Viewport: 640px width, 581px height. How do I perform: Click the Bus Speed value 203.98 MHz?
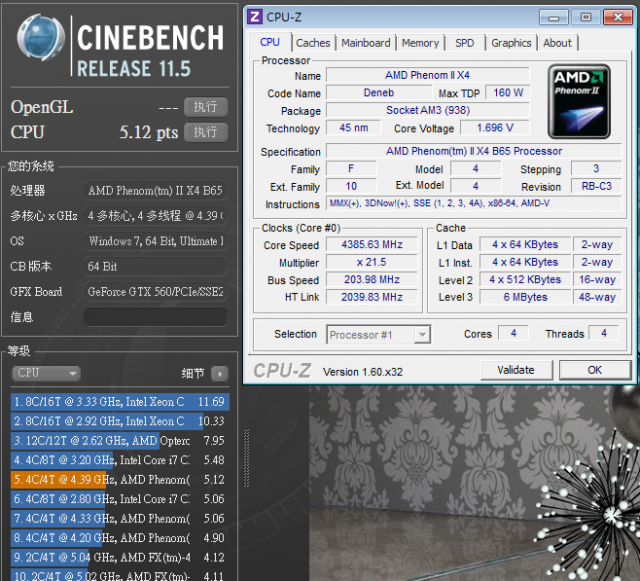pos(372,280)
